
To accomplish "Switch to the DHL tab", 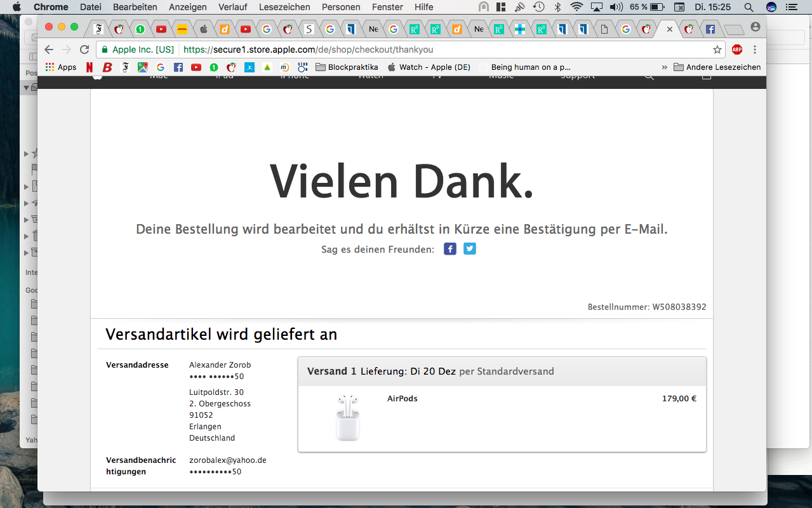I will 182,29.
